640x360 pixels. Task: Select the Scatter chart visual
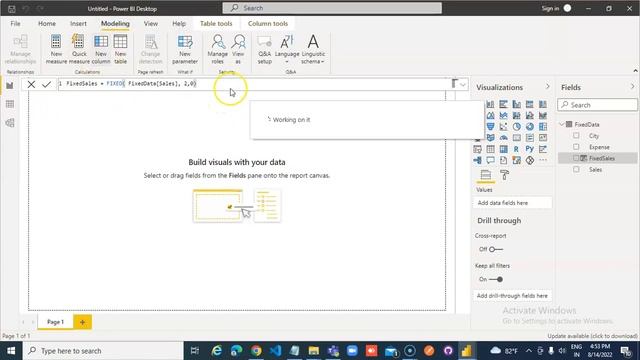pos(503,127)
